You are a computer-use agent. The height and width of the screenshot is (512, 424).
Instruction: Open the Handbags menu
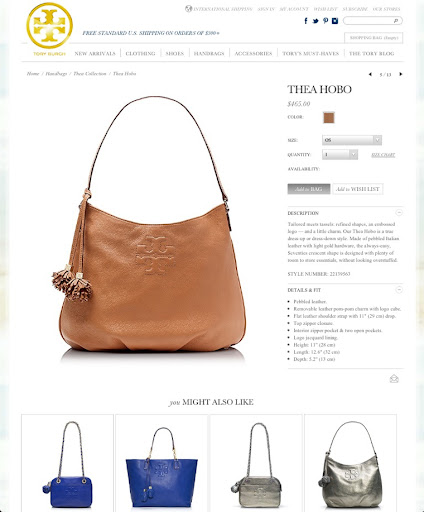coord(209,53)
